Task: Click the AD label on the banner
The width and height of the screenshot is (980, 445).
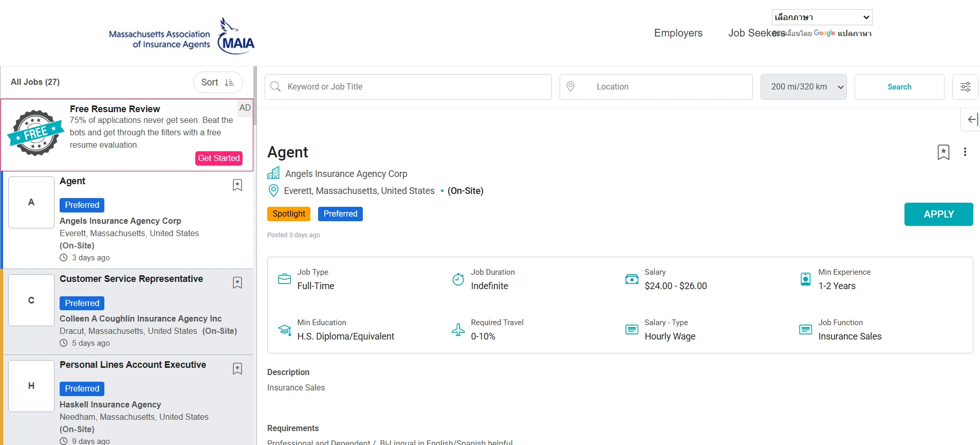Action: tap(245, 108)
